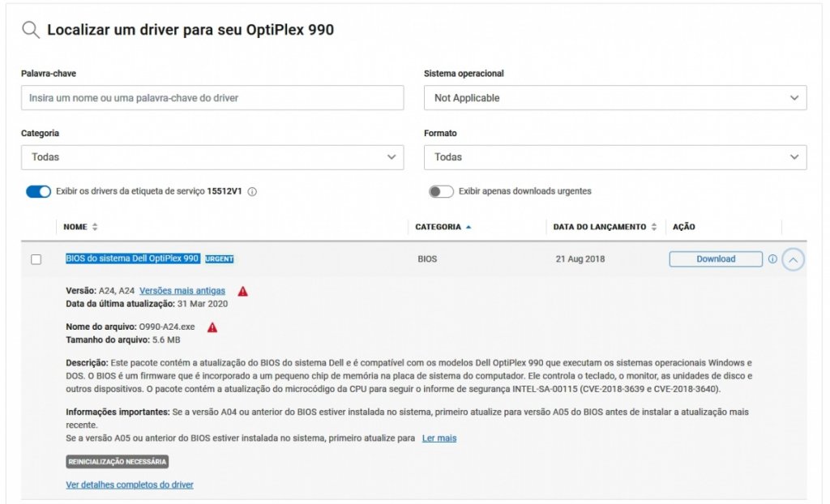This screenshot has width=830, height=504.
Task: Click the release date 21 Aug 2018
Action: (x=580, y=258)
